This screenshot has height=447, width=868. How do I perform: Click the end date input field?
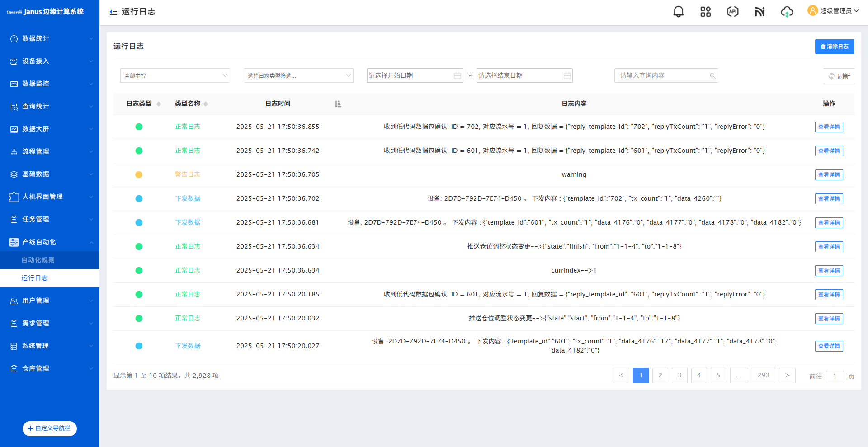coord(519,75)
